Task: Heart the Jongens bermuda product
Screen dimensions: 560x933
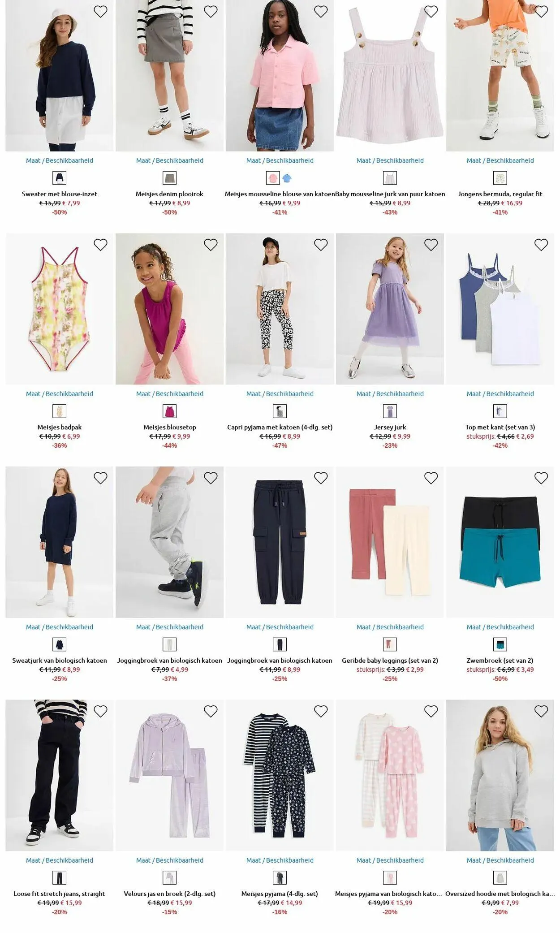Action: point(541,11)
